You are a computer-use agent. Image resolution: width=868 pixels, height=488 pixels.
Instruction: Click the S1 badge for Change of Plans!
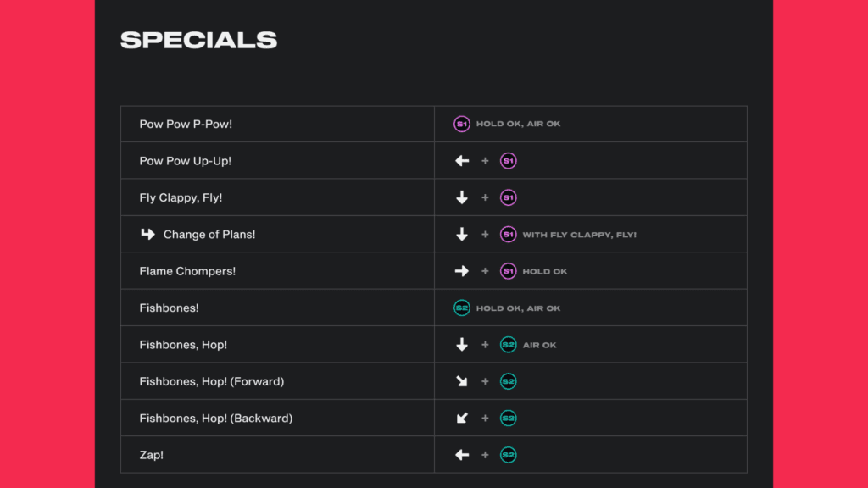tap(508, 234)
